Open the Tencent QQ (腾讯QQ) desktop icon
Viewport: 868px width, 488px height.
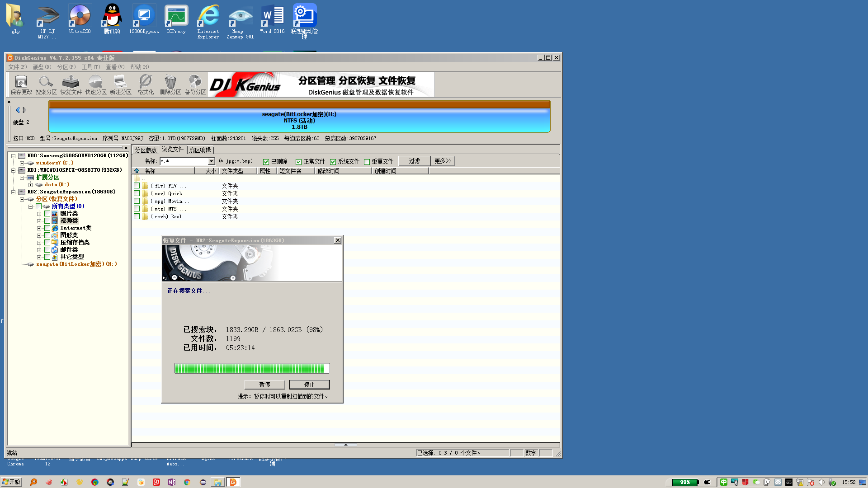[x=112, y=19]
